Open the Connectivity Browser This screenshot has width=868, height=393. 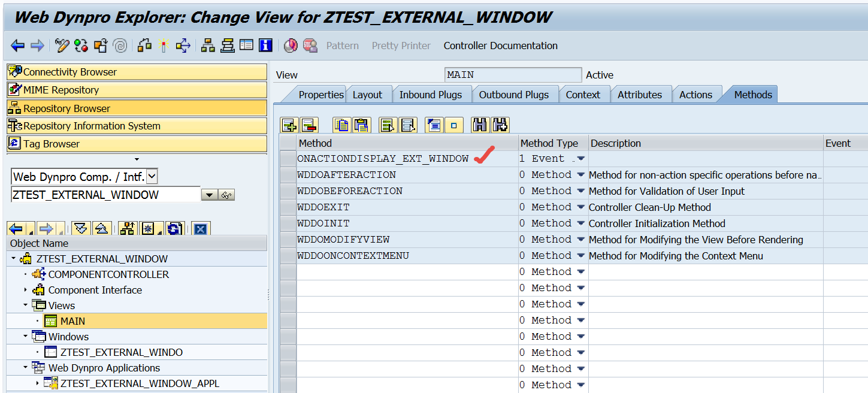click(x=137, y=72)
